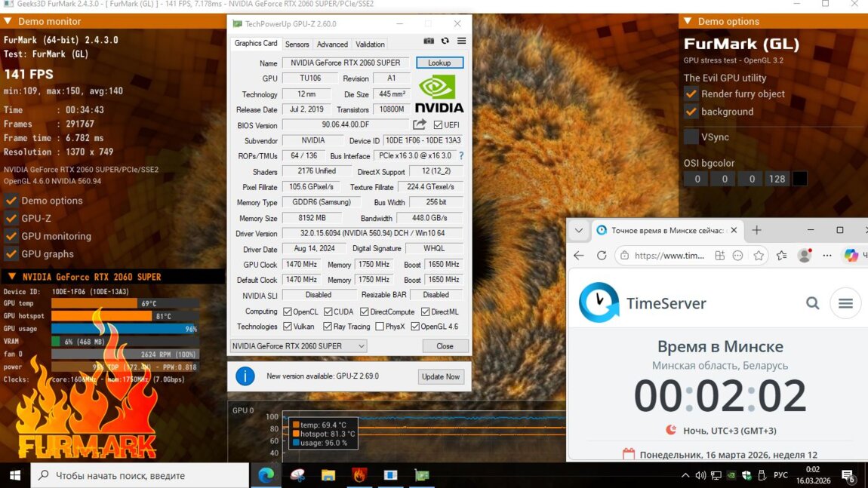Click the TimeServer search magnifier icon
The image size is (868, 488).
pos(812,303)
